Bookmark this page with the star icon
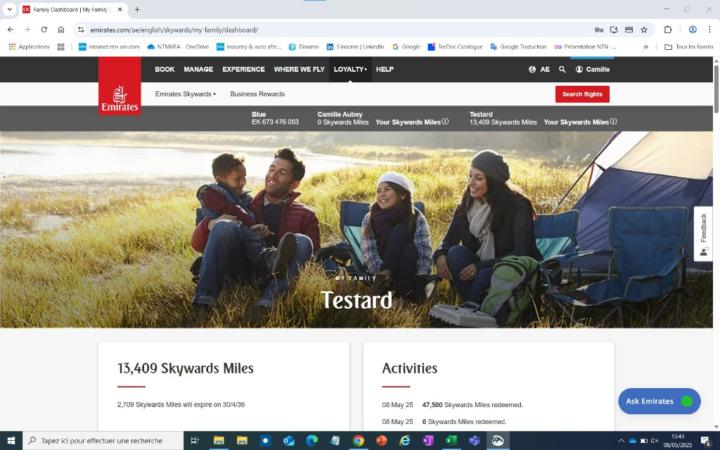The width and height of the screenshot is (720, 450). [x=644, y=29]
